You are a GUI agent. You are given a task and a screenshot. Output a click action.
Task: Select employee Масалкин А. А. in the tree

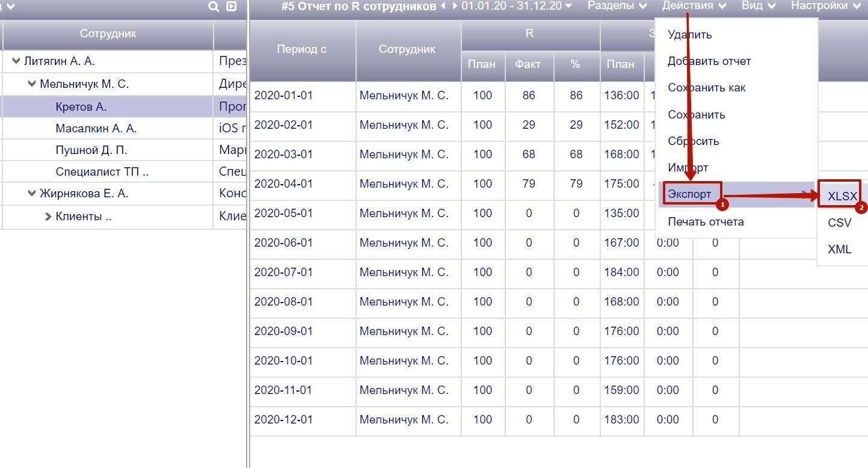pyautogui.click(x=96, y=129)
